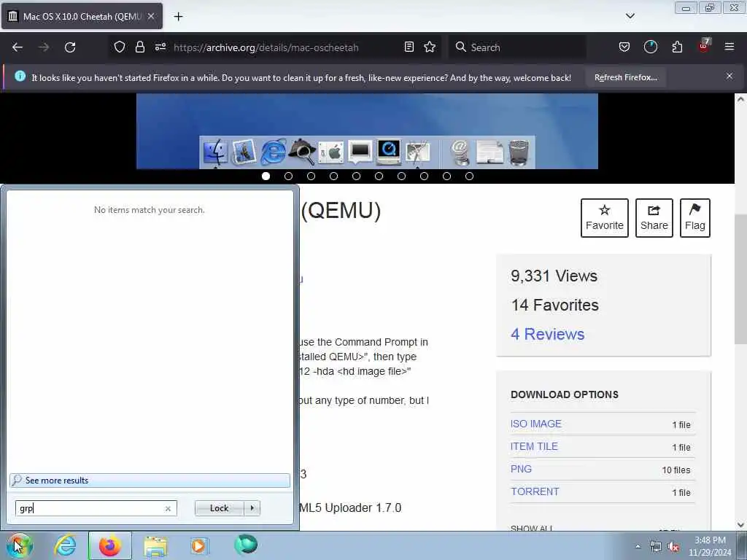Image resolution: width=747 pixels, height=560 pixels.
Task: Open the 4 Reviews link
Action: 547,334
